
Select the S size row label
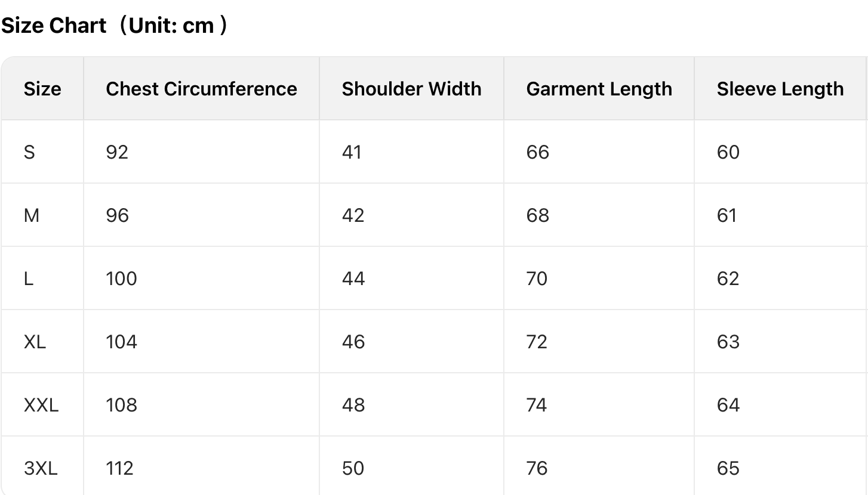coord(29,152)
